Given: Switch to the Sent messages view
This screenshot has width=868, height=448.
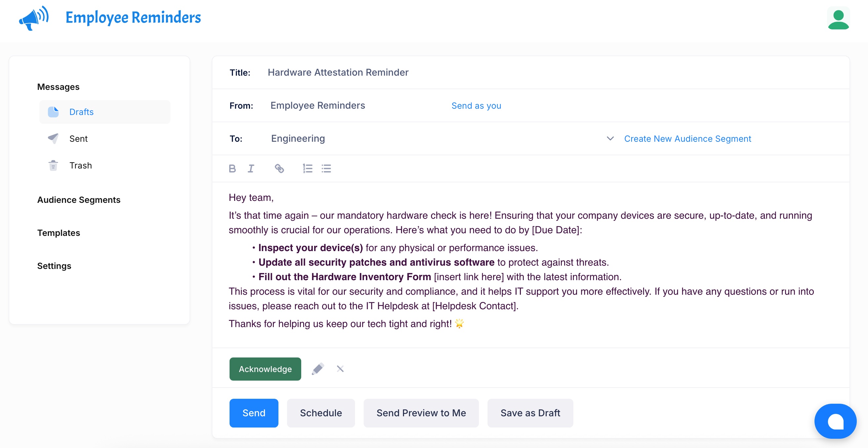Looking at the screenshot, I should tap(79, 138).
